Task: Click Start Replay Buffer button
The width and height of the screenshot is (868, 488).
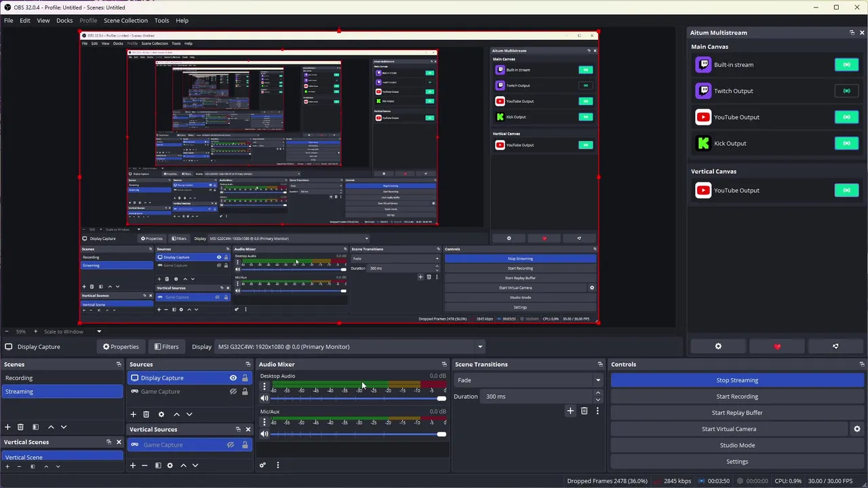Action: click(x=737, y=413)
